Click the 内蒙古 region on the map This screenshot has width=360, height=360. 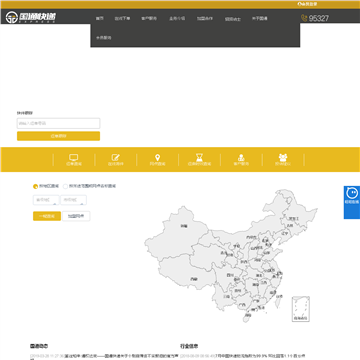pos(251,237)
